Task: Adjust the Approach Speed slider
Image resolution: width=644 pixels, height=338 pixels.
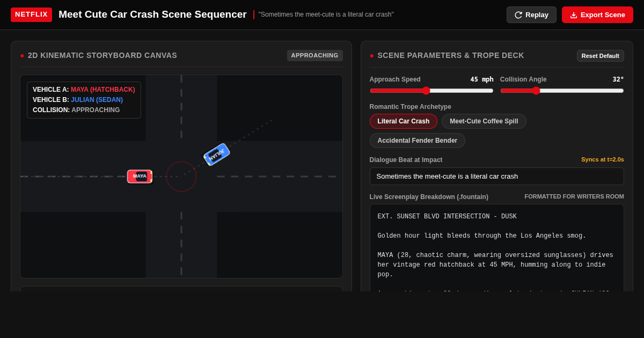Action: point(431,91)
